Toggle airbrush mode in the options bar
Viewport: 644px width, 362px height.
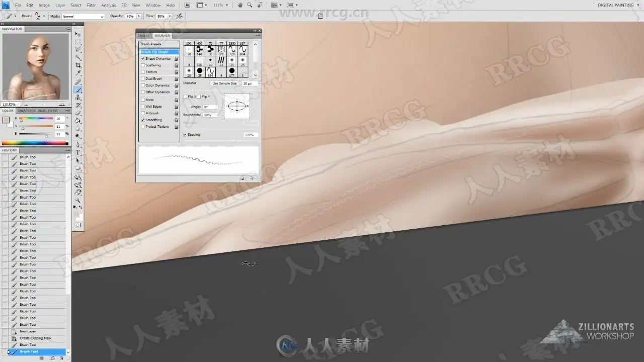(179, 16)
